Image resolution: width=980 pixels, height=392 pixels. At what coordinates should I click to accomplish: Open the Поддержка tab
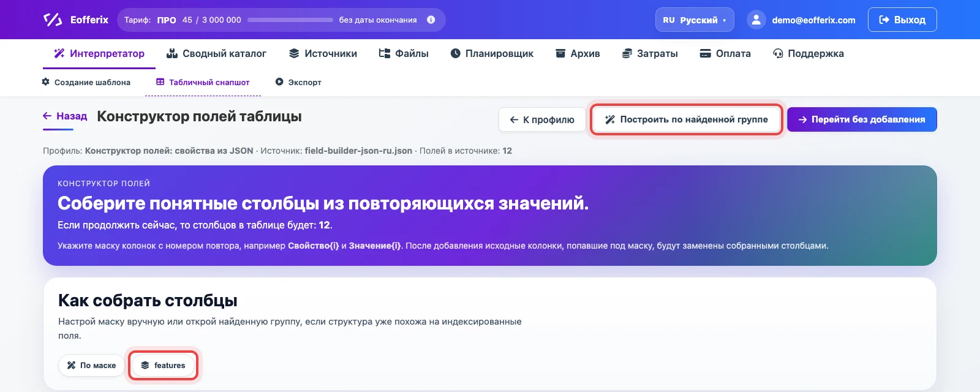(x=809, y=53)
